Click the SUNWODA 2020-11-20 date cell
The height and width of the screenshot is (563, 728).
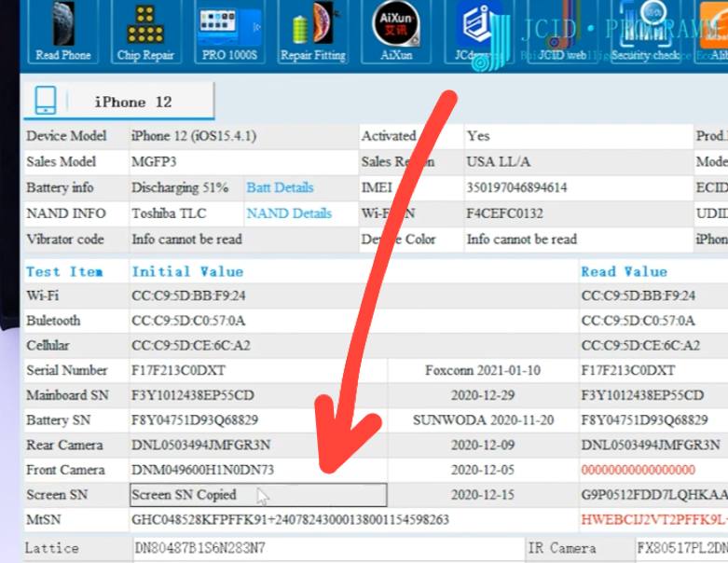(484, 420)
